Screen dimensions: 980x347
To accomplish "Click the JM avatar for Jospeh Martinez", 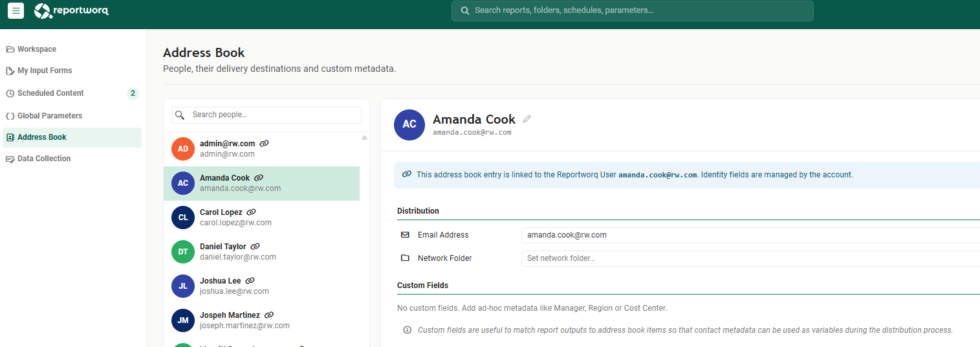I will pyautogui.click(x=183, y=320).
